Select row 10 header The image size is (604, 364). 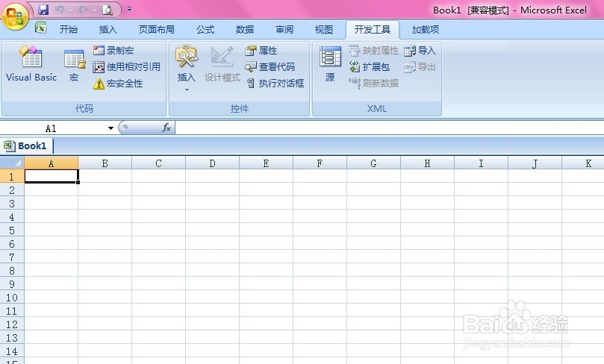click(x=12, y=297)
